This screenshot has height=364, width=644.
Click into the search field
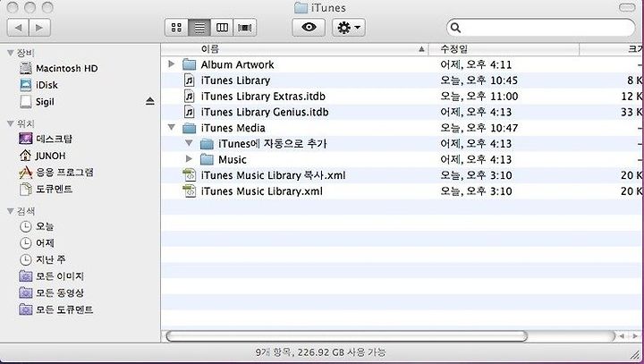pos(541,28)
